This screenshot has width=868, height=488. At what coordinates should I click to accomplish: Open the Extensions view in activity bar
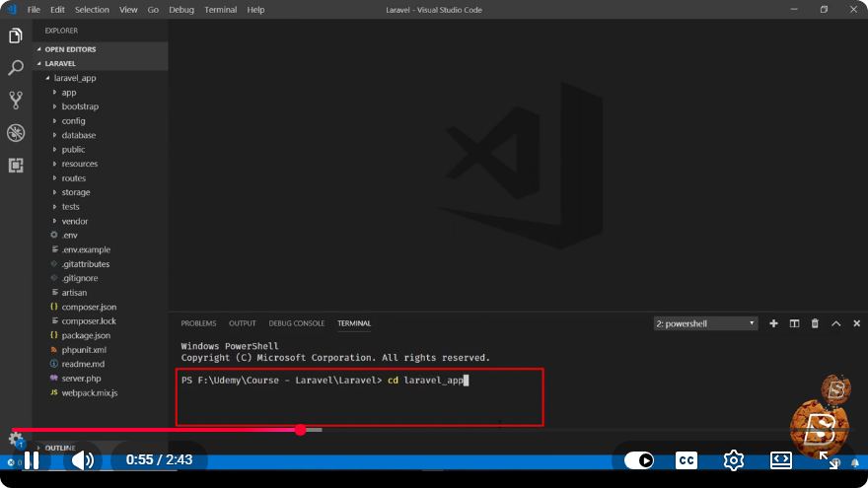coord(16,165)
